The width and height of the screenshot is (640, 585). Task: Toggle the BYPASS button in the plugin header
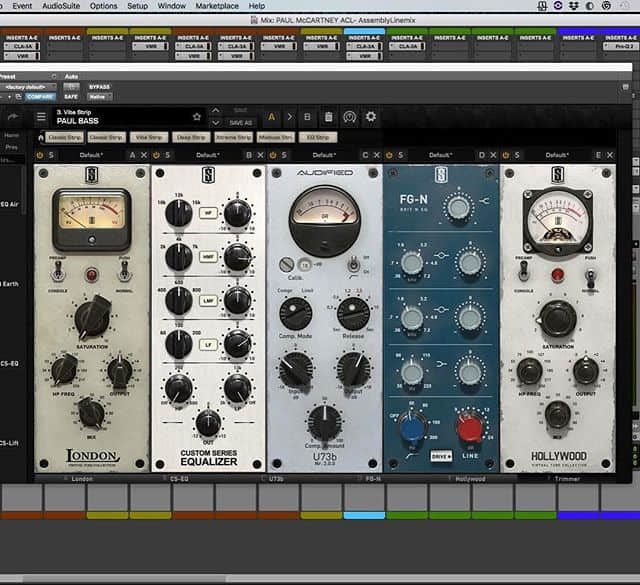coord(100,87)
